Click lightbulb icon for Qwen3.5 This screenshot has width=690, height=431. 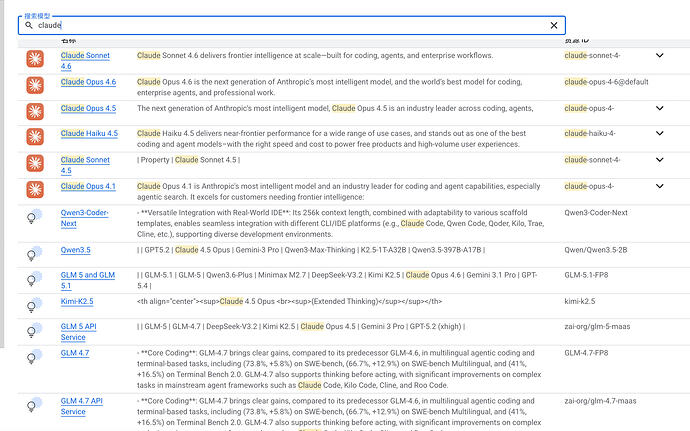click(34, 254)
